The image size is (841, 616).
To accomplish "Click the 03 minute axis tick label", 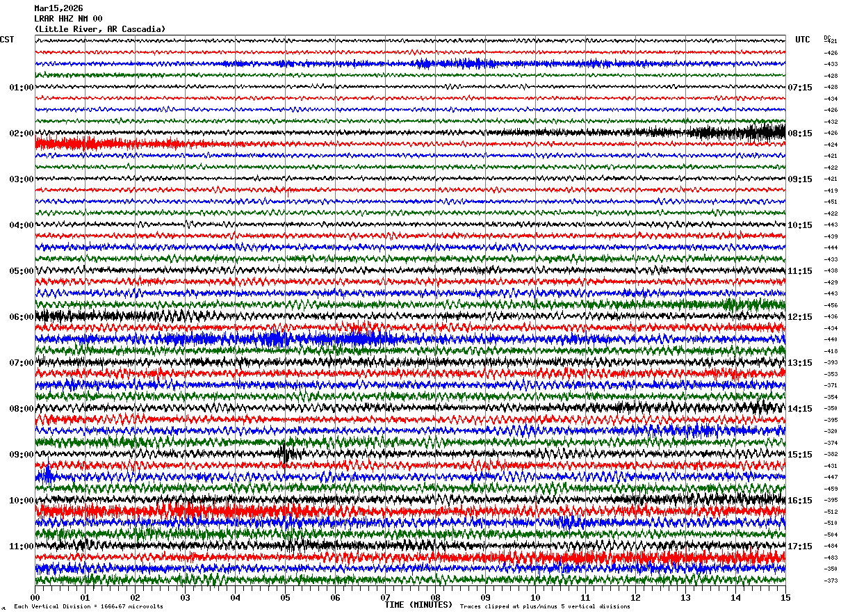I will [x=186, y=597].
